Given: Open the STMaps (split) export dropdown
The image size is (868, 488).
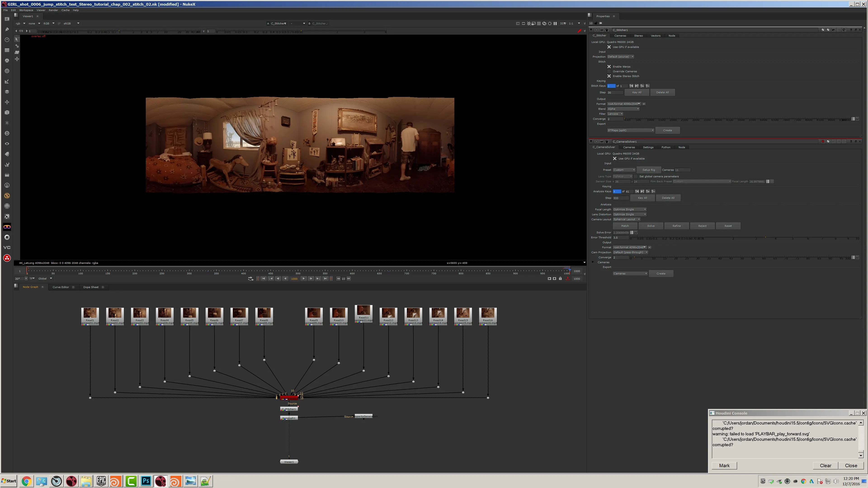Looking at the screenshot, I should tap(630, 130).
